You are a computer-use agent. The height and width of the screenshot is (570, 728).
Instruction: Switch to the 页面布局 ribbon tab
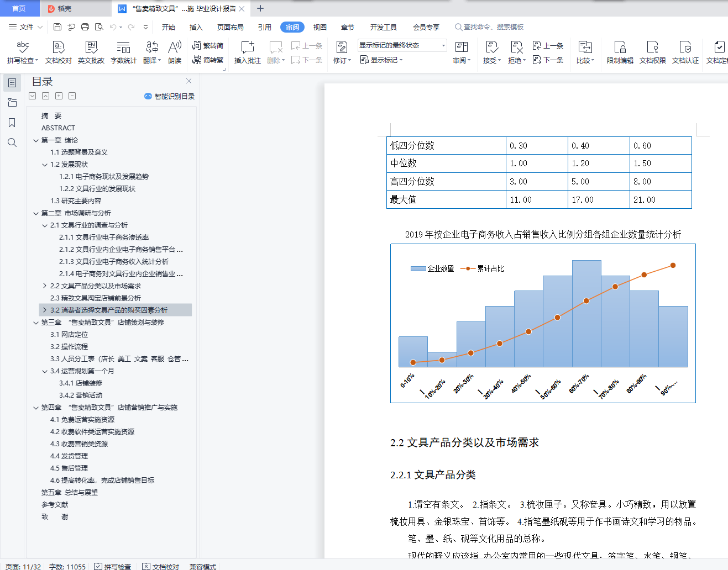click(x=231, y=27)
